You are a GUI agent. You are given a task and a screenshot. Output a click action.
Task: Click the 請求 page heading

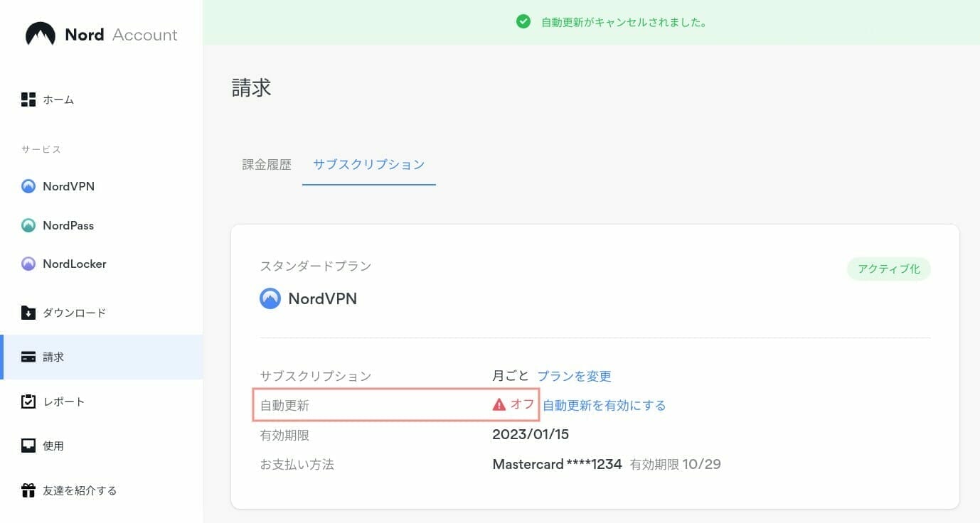coord(252,88)
